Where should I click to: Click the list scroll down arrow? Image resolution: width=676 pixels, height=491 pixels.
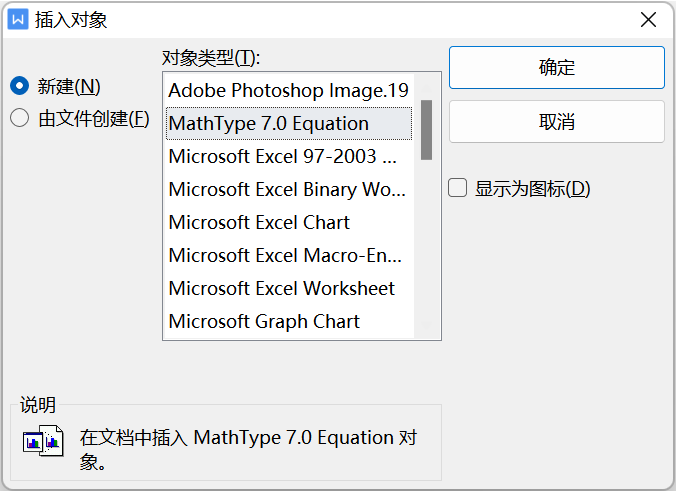[426, 325]
